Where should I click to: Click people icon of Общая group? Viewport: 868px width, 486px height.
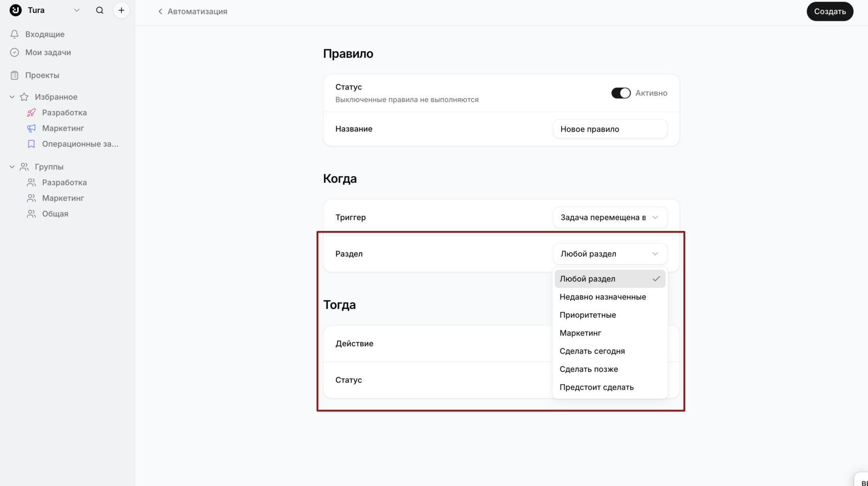[x=32, y=214]
